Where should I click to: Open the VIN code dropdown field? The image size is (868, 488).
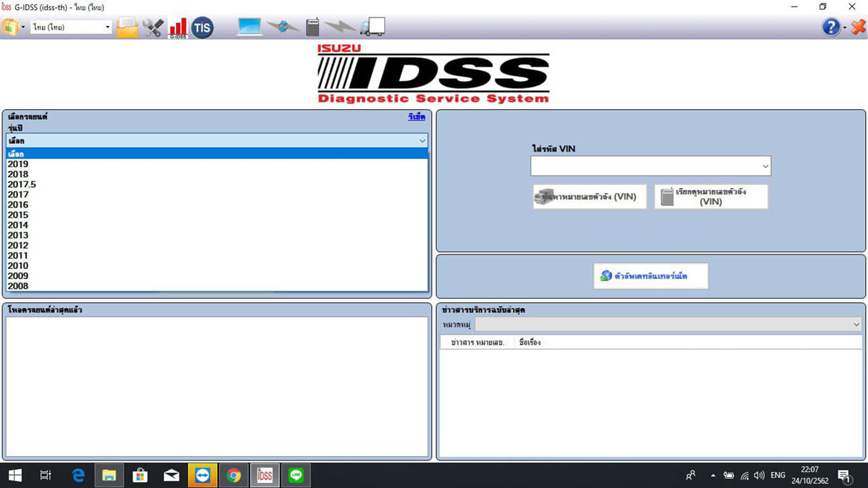coord(651,166)
